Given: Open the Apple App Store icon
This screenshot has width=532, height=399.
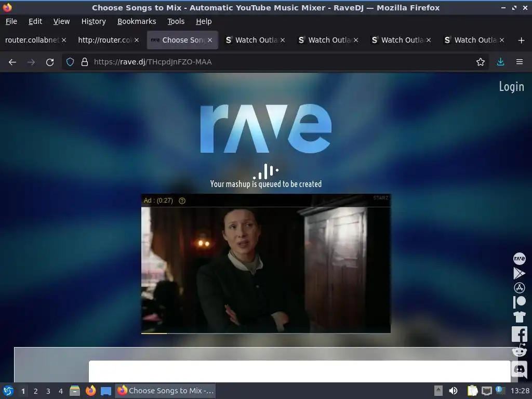Looking at the screenshot, I should coord(519,288).
